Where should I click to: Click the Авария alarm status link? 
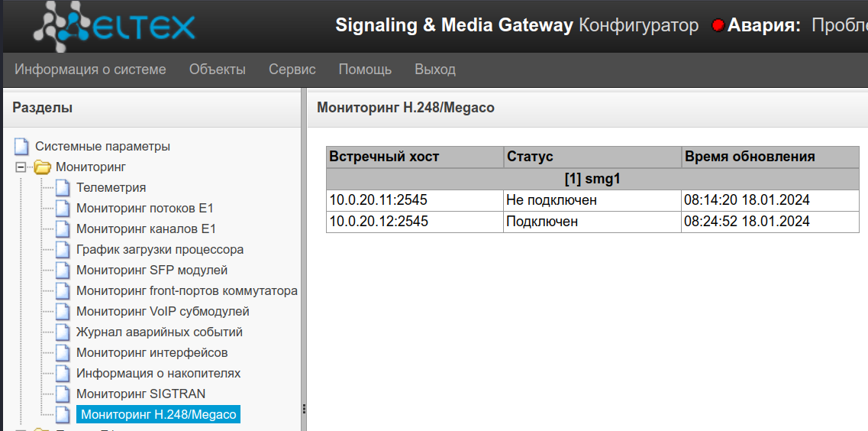tap(763, 26)
